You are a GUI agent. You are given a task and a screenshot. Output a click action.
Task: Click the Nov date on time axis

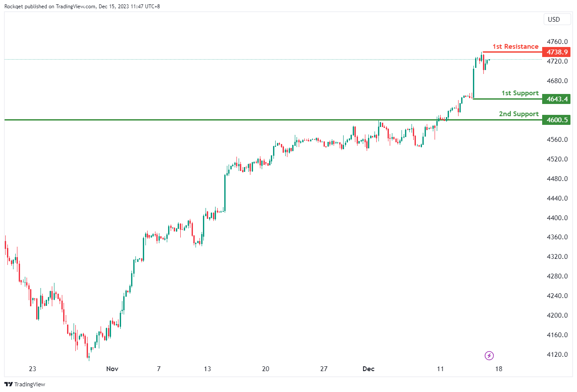pos(112,369)
